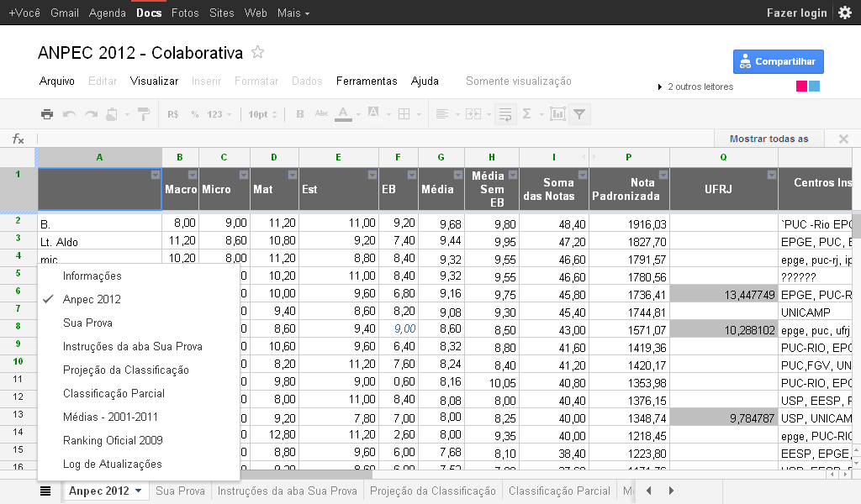The width and height of the screenshot is (861, 504).
Task: Click the redo arrow icon
Action: (x=91, y=114)
